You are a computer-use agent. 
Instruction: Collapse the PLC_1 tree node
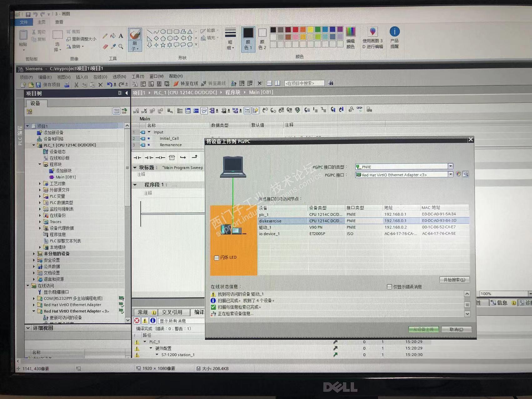tap(34, 145)
